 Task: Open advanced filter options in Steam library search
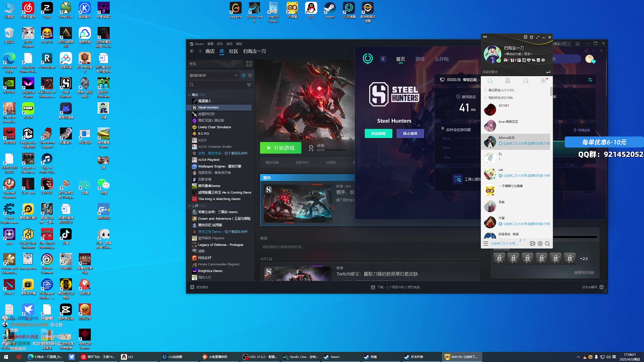[249, 85]
